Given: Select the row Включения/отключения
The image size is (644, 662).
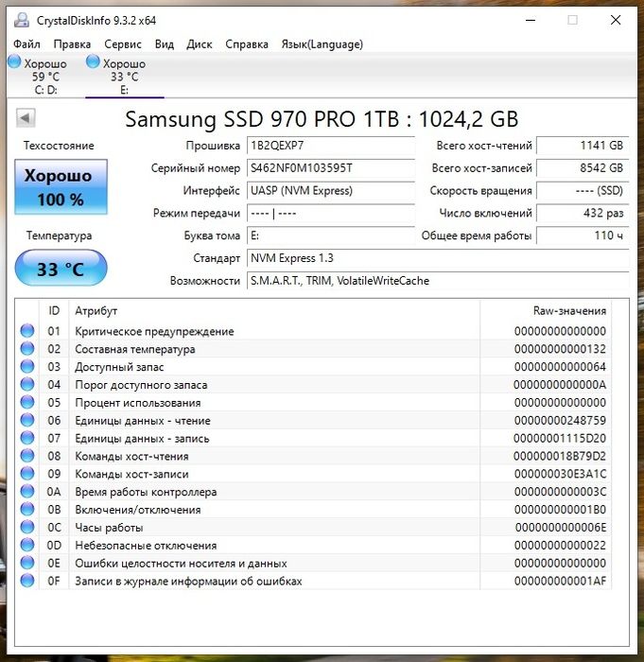Looking at the screenshot, I should coord(313,510).
